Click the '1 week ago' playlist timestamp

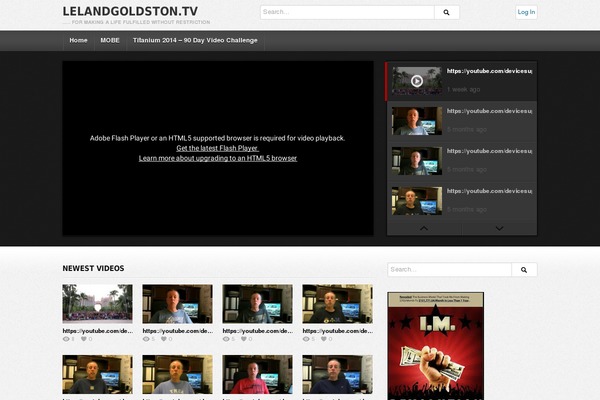click(x=463, y=90)
